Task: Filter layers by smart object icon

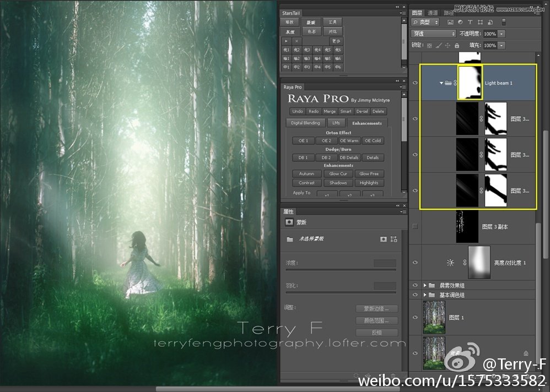Action: 490,22
